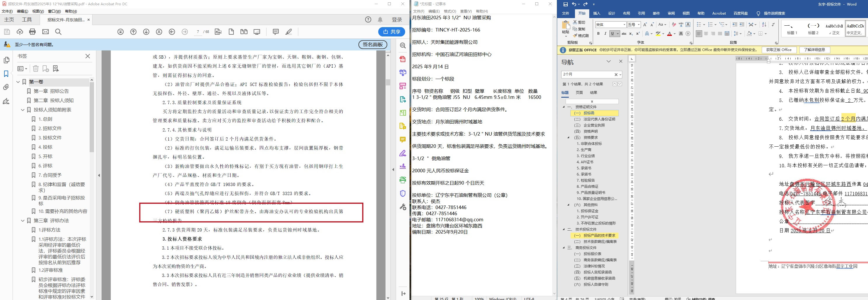
Task: Click the blue 共享 share button
Action: pyautogui.click(x=392, y=32)
